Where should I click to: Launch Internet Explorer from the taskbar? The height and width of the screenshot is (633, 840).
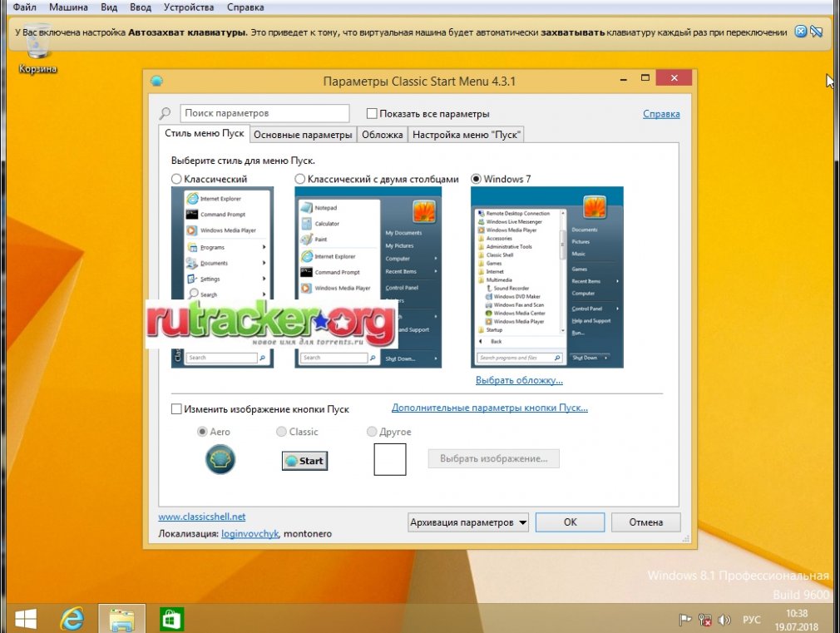pyautogui.click(x=72, y=619)
